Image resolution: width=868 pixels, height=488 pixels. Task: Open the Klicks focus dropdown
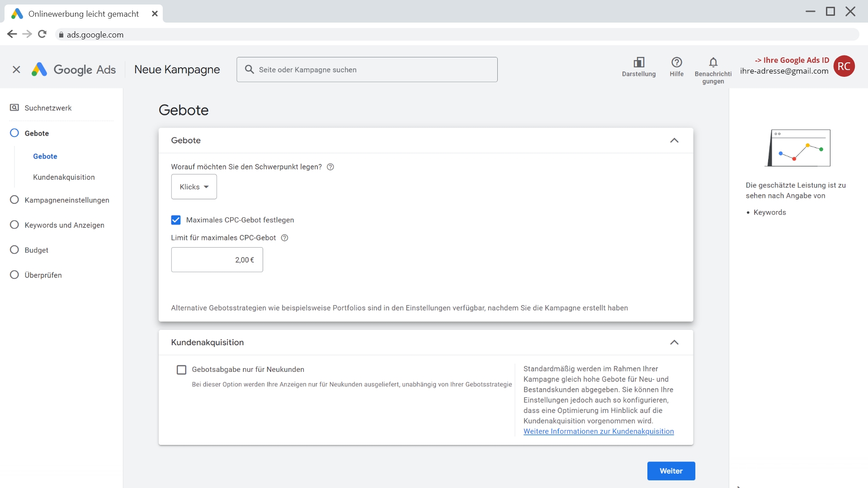(194, 187)
